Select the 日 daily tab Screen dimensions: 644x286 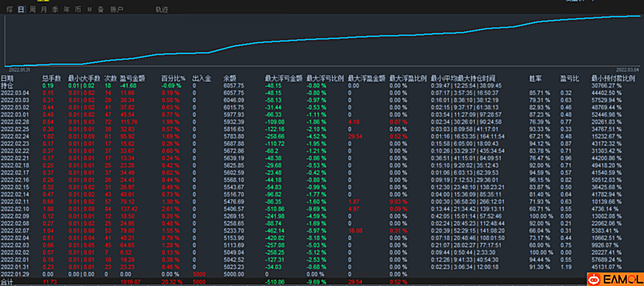(21, 9)
